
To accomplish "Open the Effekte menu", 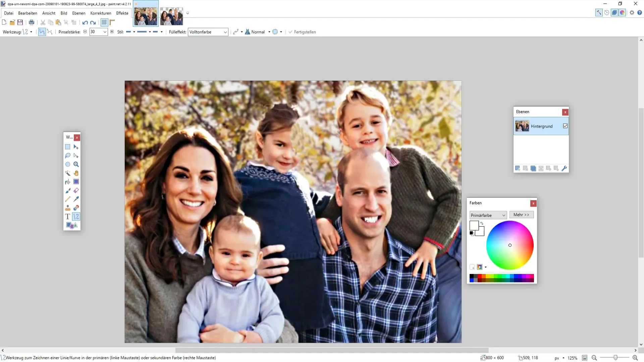I will click(x=122, y=13).
